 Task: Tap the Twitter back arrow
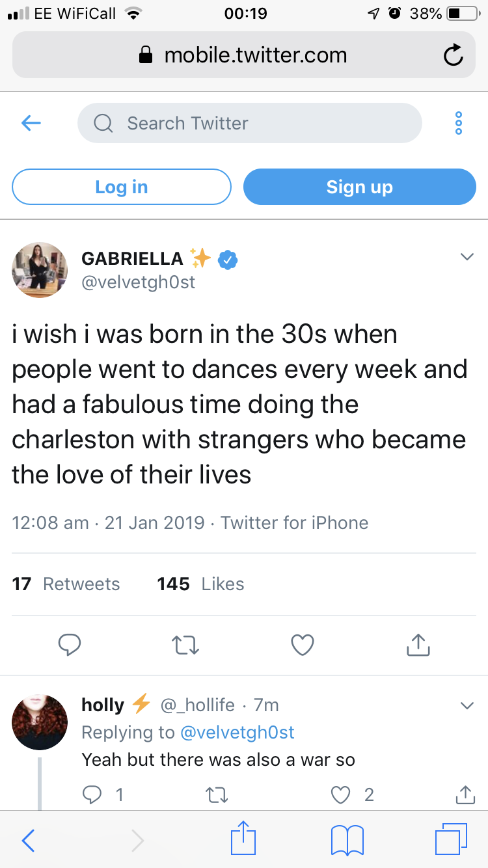point(31,123)
